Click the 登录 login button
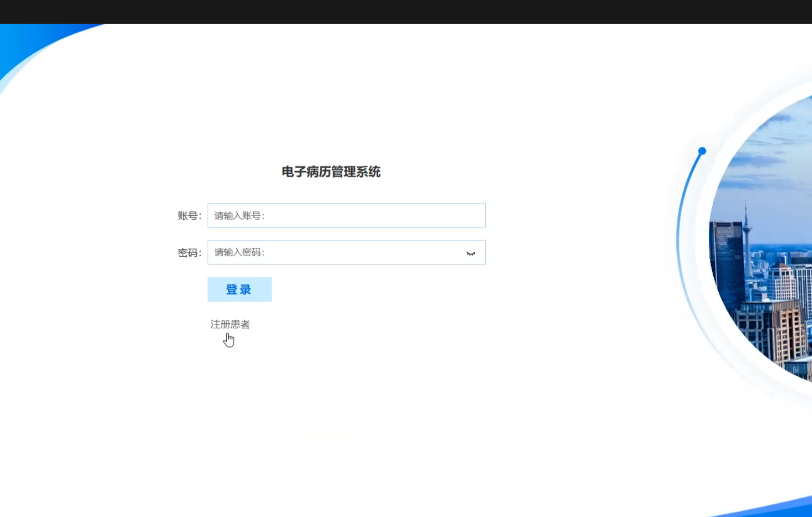 coord(239,290)
